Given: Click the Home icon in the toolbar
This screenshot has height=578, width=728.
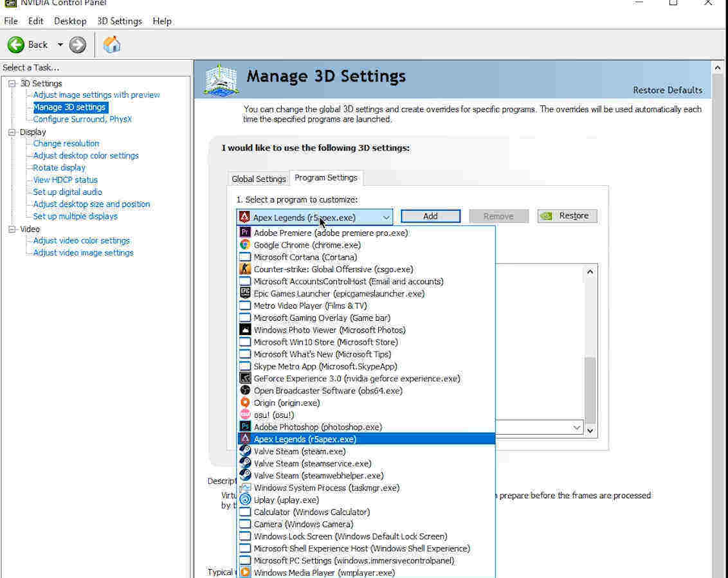Looking at the screenshot, I should point(112,44).
